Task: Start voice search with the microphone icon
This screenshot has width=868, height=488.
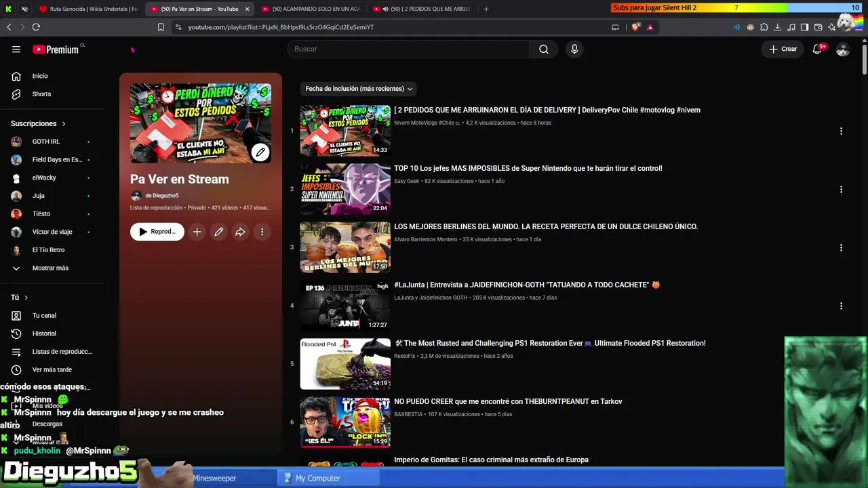Action: (x=574, y=49)
